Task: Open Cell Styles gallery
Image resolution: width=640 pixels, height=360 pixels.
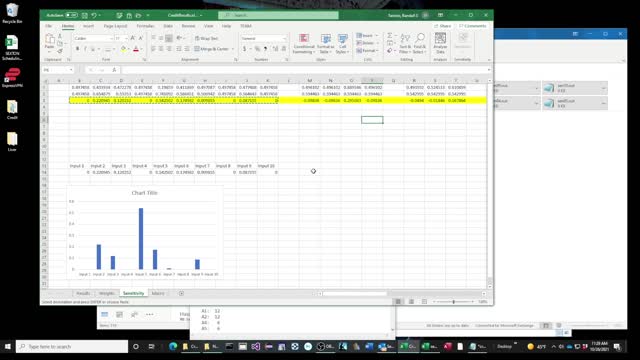Action: click(x=342, y=44)
